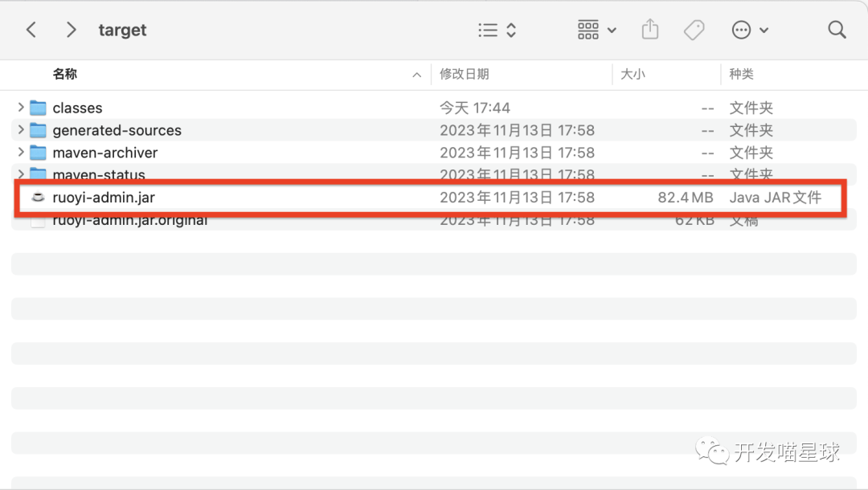Image resolution: width=868 pixels, height=490 pixels.
Task: Select the ruoyi-admin.jar file name
Action: (x=104, y=198)
